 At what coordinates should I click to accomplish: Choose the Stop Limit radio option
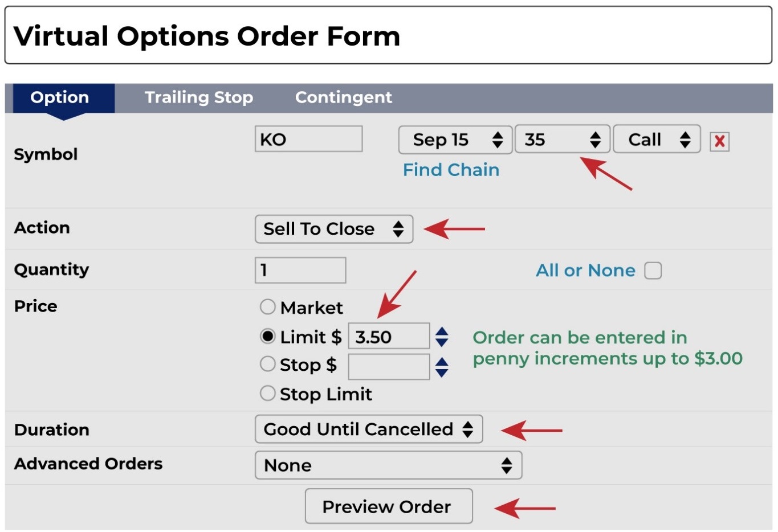pyautogui.click(x=267, y=393)
